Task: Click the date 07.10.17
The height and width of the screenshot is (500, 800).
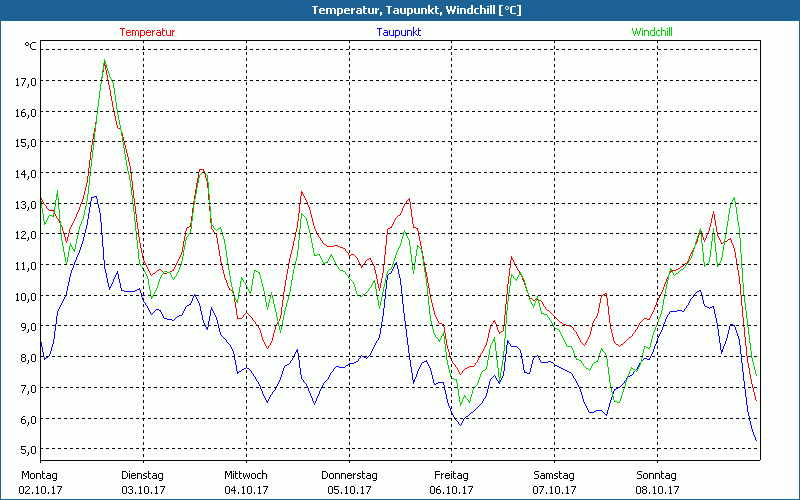Action: [x=554, y=490]
